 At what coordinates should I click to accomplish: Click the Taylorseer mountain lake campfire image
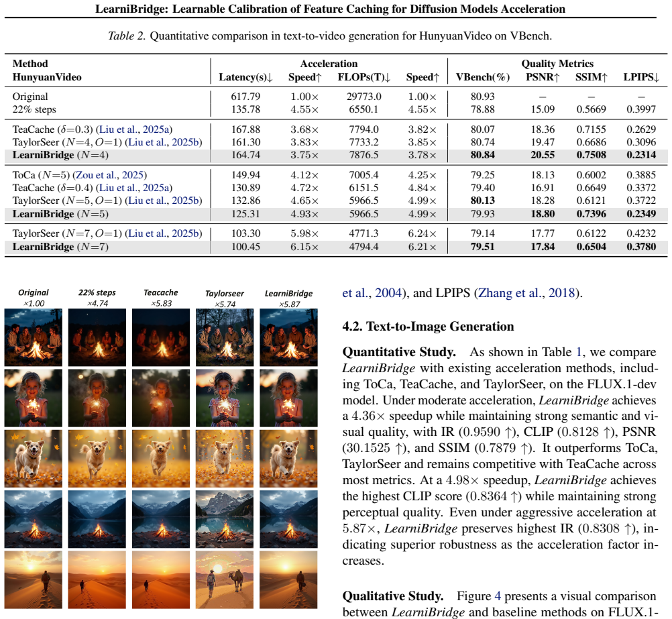(225, 520)
